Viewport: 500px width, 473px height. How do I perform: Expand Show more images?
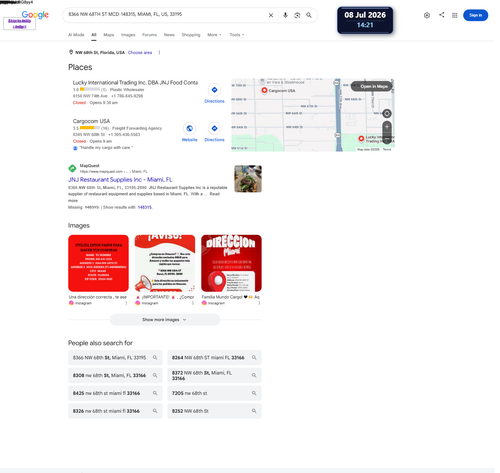[x=165, y=320]
